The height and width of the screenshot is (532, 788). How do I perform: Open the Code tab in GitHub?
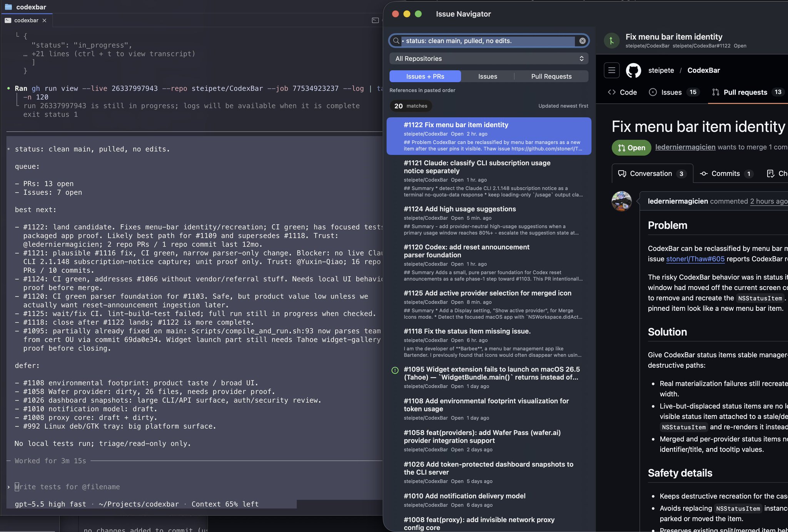pos(622,92)
